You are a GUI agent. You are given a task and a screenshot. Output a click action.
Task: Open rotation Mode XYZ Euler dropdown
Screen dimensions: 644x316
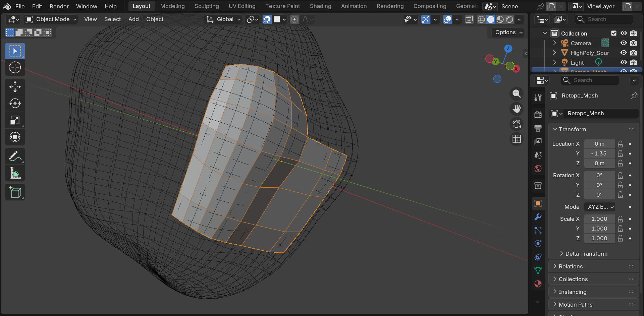600,207
